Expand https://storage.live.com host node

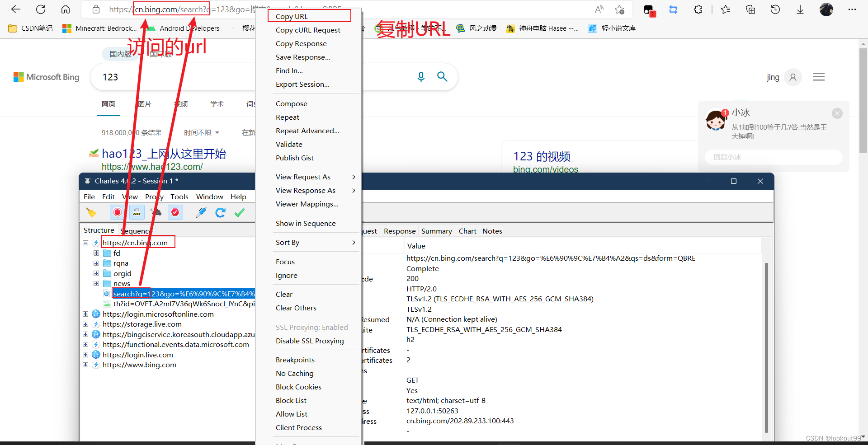tap(85, 324)
